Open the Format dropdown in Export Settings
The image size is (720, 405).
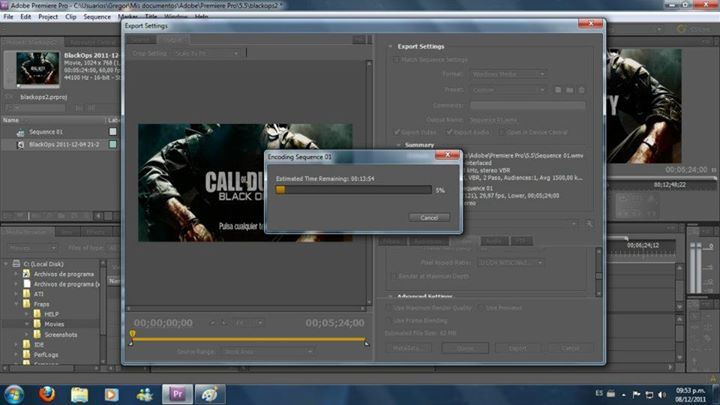pyautogui.click(x=510, y=74)
